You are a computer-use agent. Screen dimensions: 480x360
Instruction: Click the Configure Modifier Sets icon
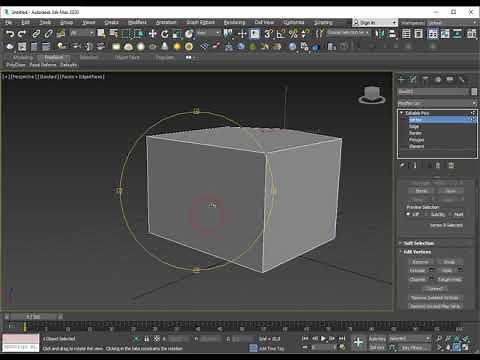[451, 165]
